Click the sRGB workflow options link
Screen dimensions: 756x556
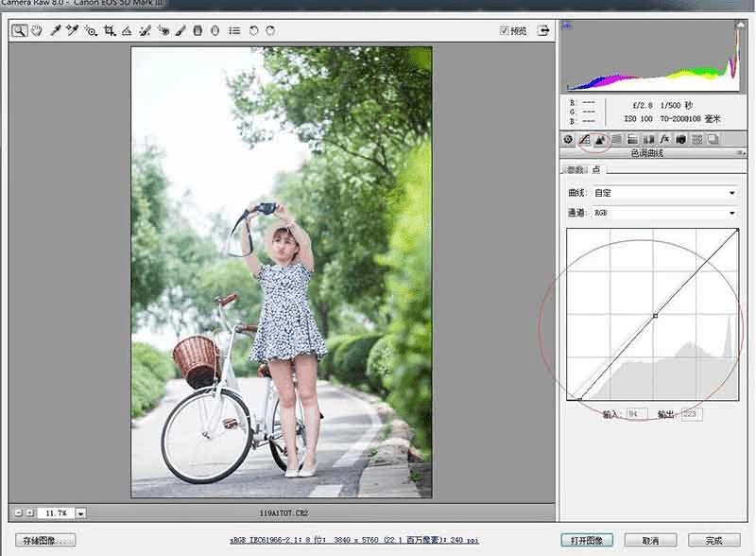click(354, 540)
